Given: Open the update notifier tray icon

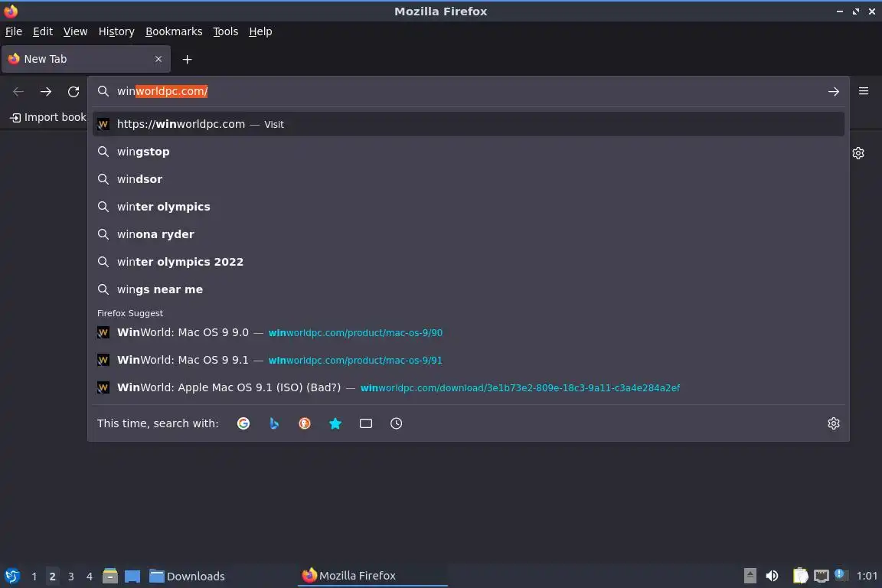Looking at the screenshot, I should pos(839,574).
